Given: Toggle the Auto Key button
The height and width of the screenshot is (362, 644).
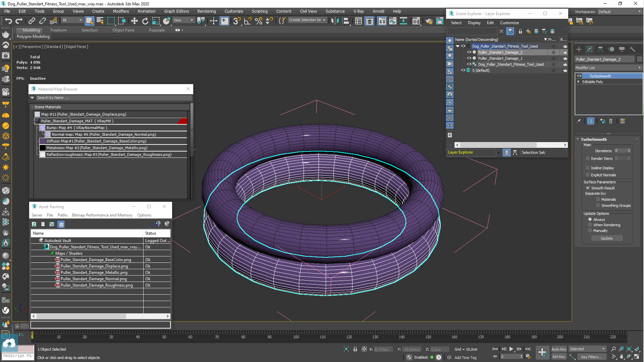Looking at the screenshot, I should [x=558, y=349].
